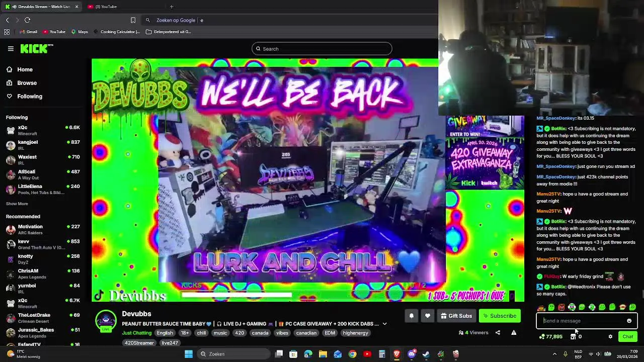This screenshot has height=362, width=644.
Task: Open the Cooking Calculator bookmark
Action: [x=116, y=32]
